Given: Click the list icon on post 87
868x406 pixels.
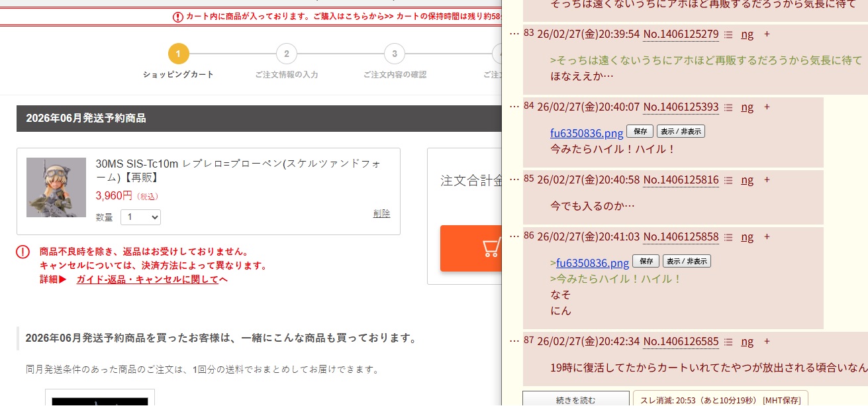Looking at the screenshot, I should coord(728,342).
